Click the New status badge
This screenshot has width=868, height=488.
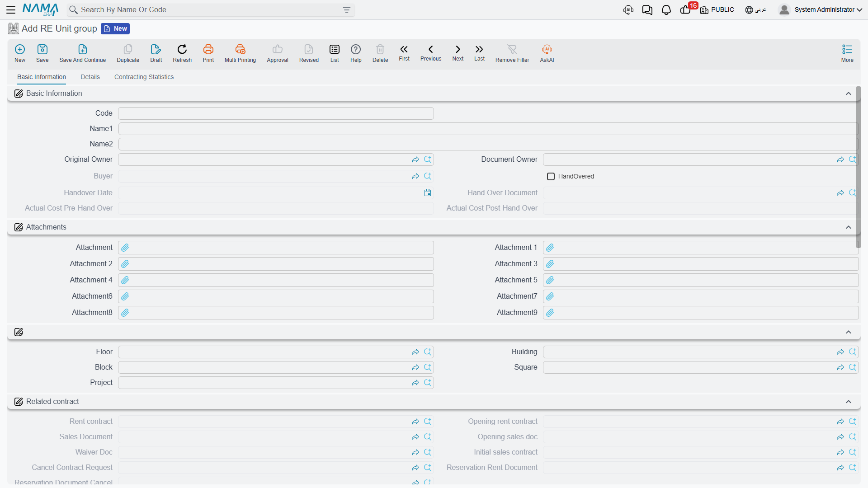coord(115,28)
